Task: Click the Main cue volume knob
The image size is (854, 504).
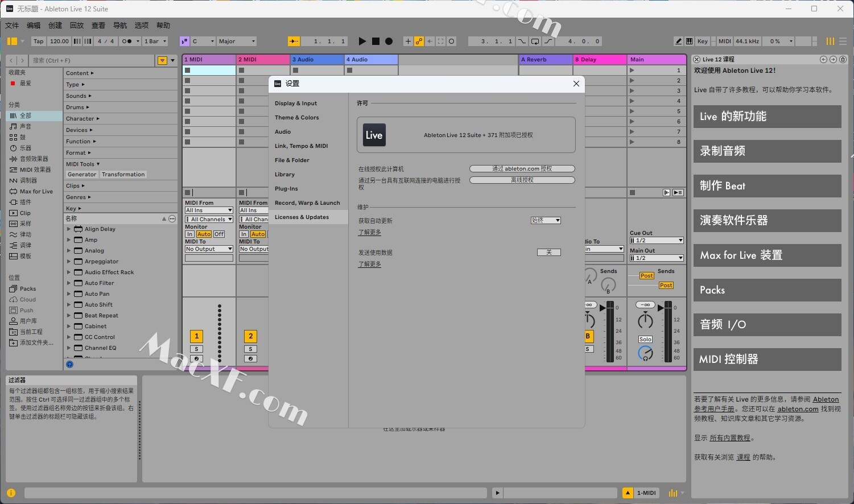Action: (x=645, y=353)
